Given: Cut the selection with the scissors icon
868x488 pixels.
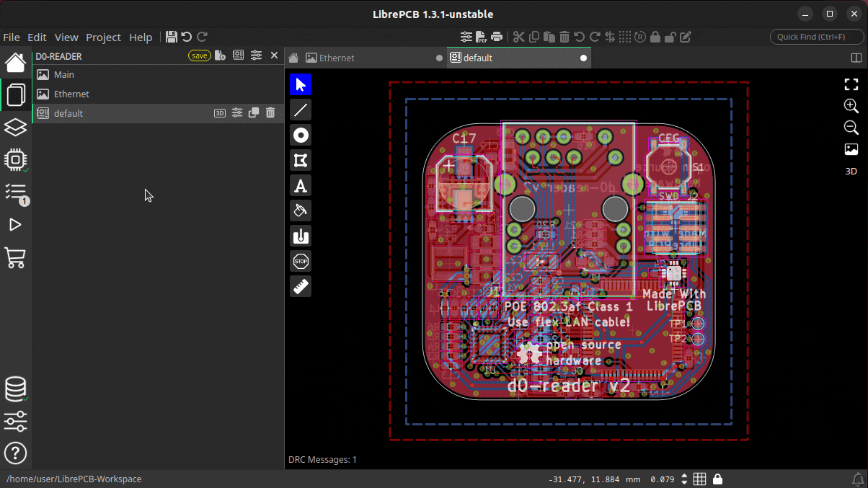Looking at the screenshot, I should [x=518, y=37].
